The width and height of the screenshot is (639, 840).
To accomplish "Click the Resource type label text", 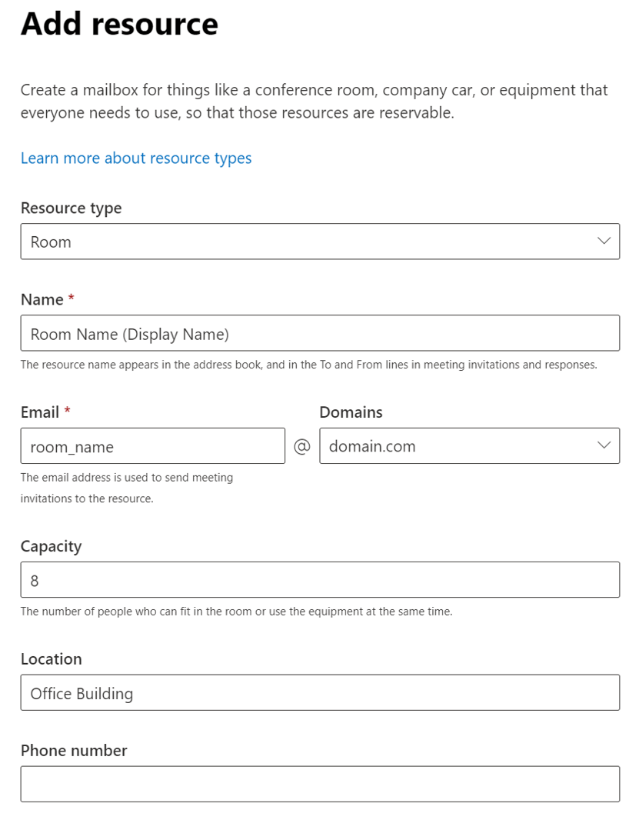I will (x=71, y=208).
